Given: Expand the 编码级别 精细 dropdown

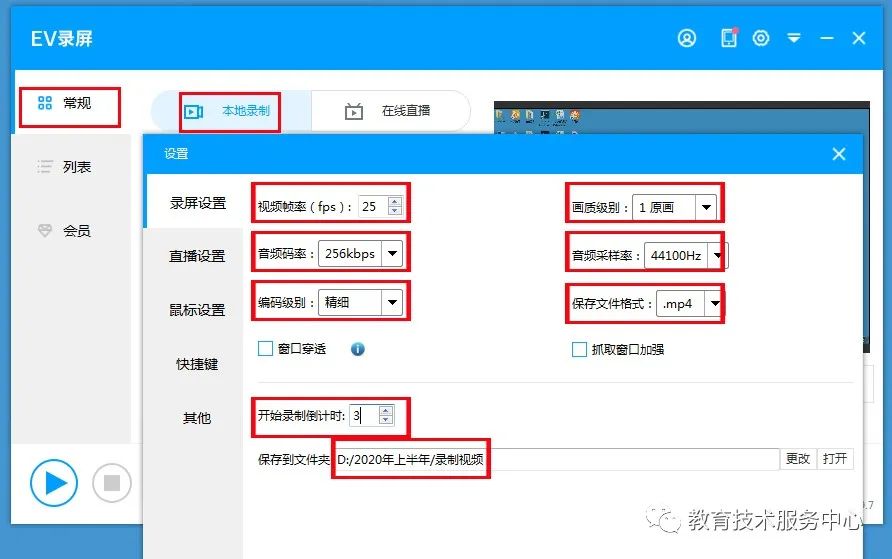Looking at the screenshot, I should pyautogui.click(x=392, y=303).
